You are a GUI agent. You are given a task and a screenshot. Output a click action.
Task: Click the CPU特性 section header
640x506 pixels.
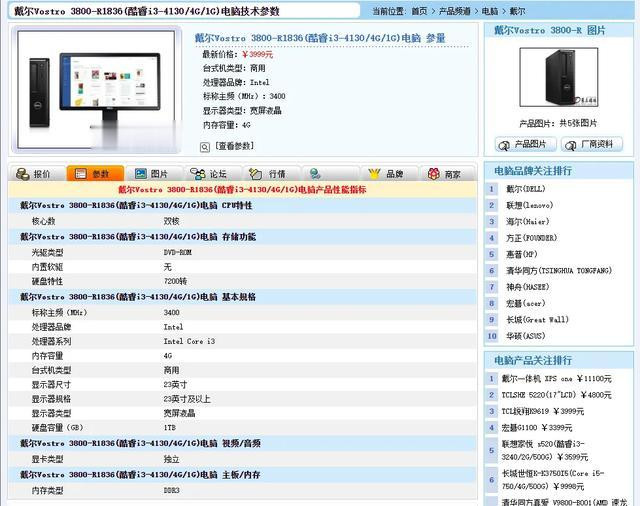pos(242,205)
